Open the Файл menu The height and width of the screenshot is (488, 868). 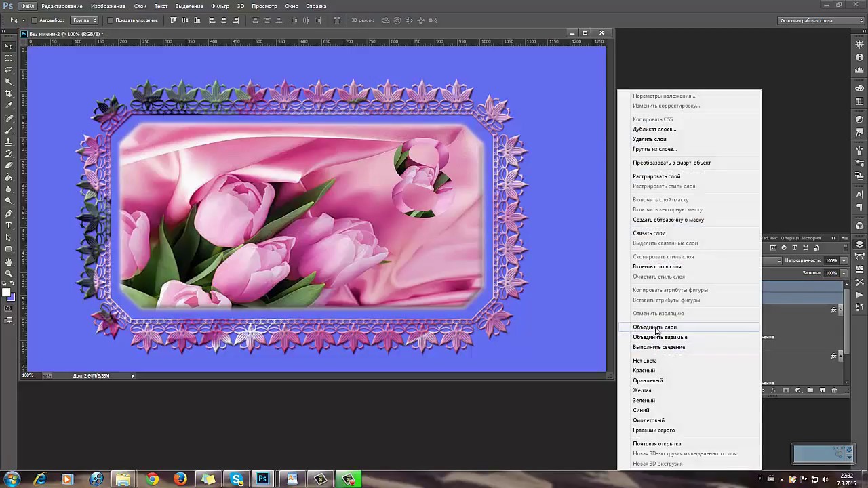27,6
